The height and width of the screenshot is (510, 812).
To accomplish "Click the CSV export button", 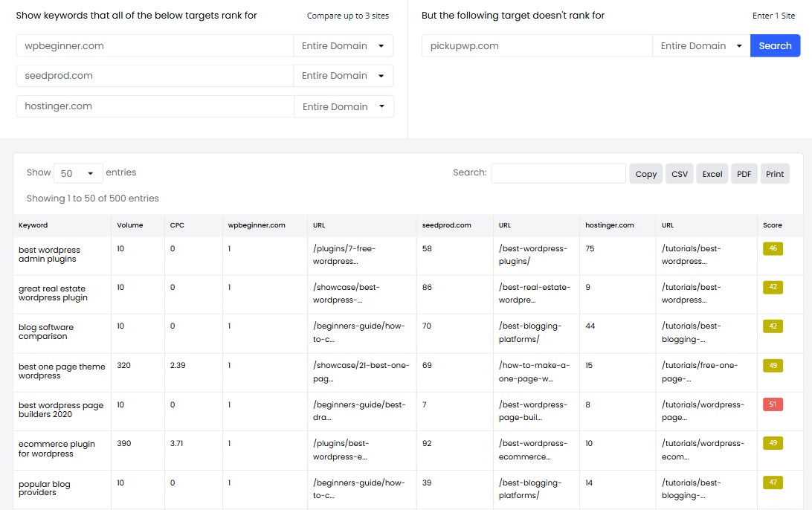I will tap(680, 174).
